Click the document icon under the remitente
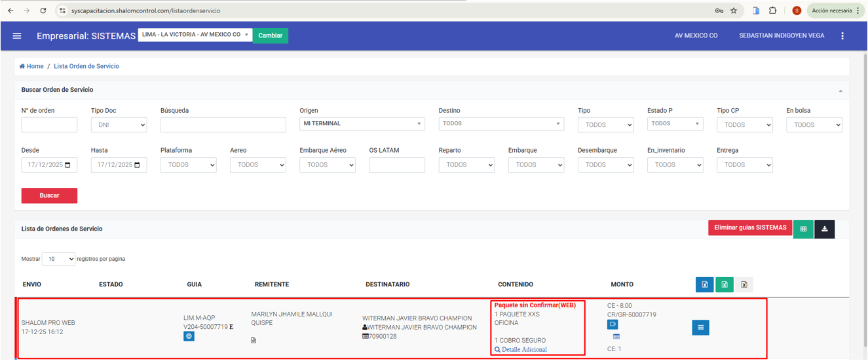 pyautogui.click(x=254, y=341)
